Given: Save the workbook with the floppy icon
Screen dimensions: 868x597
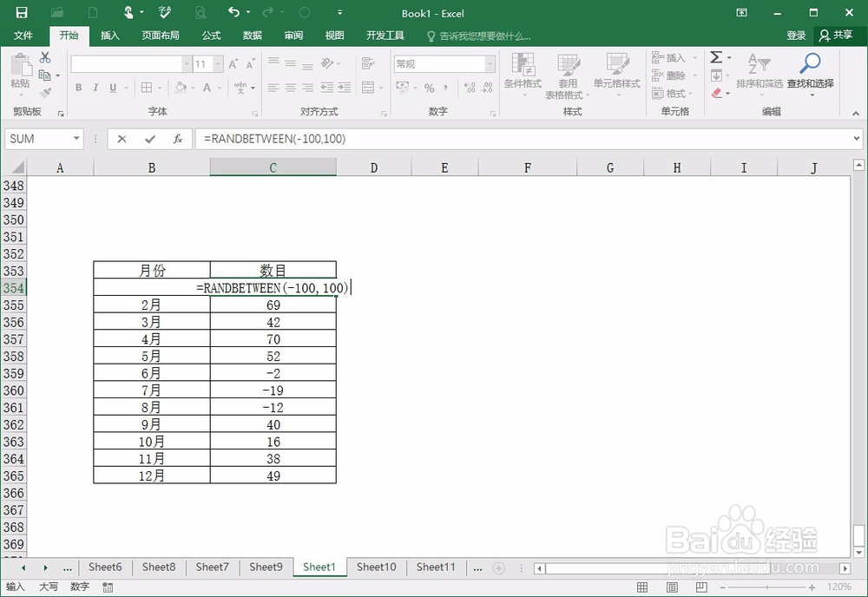Looking at the screenshot, I should 21,12.
